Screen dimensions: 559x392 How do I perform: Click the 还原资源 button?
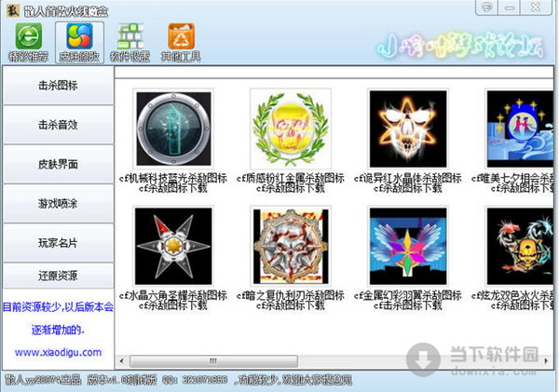click(x=58, y=276)
